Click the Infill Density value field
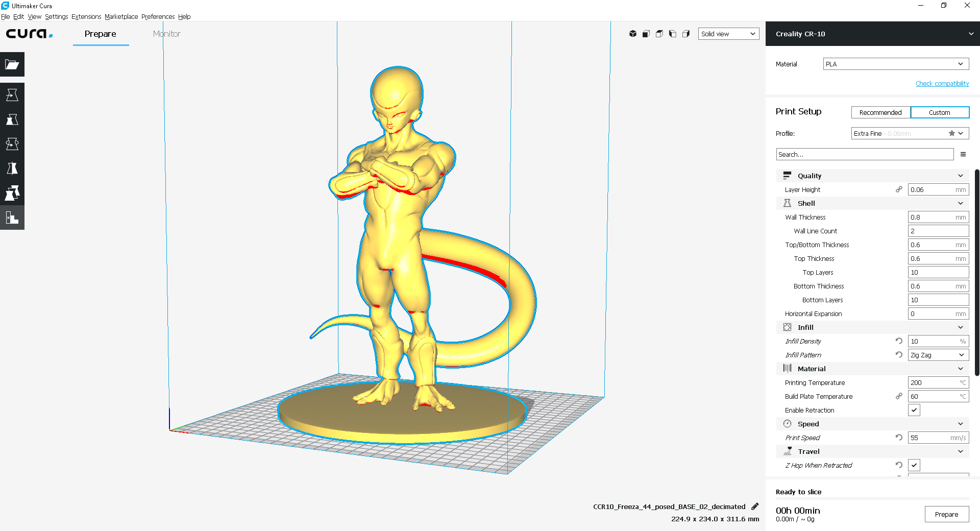 click(x=938, y=341)
